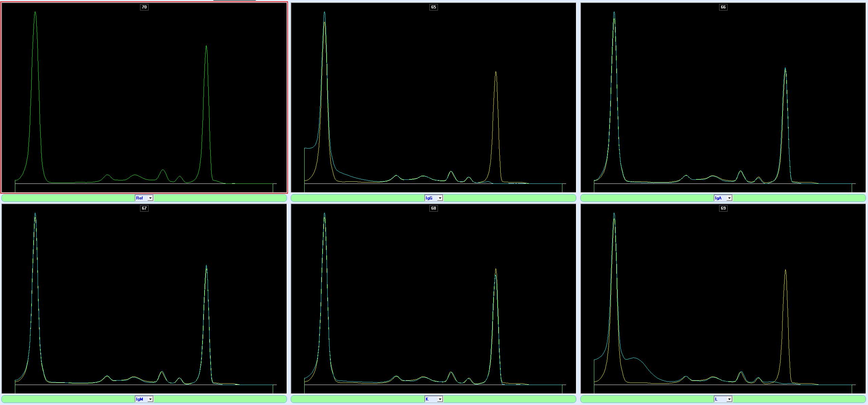
Task: Expand the K (kappa) dropdown
Action: click(440, 399)
